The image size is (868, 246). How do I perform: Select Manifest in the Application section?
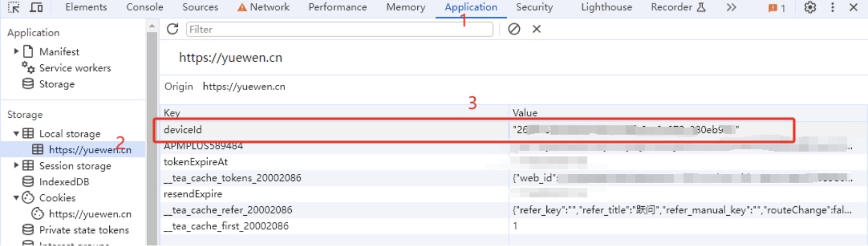pos(59,52)
